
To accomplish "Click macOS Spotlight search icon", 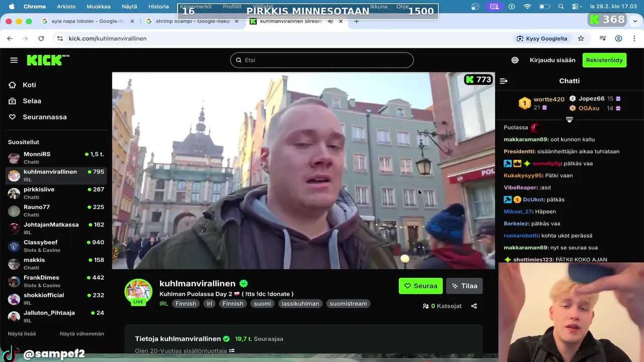I will (x=561, y=7).
